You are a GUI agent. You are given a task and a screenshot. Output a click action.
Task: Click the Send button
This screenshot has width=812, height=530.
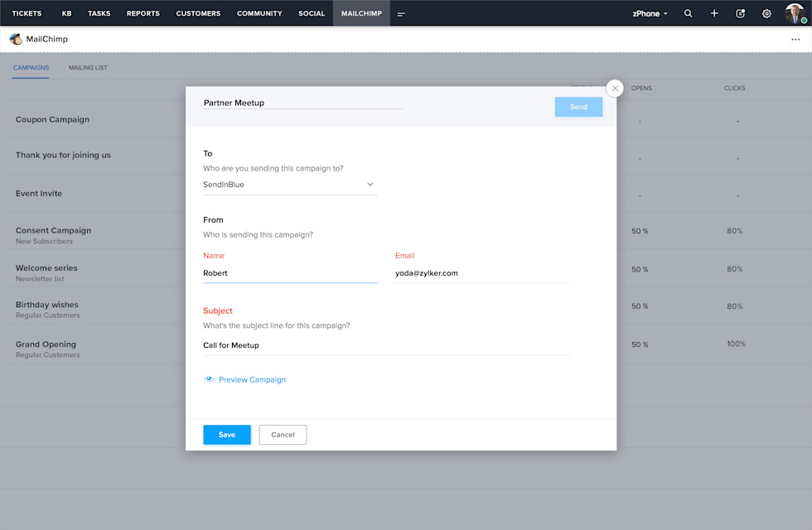coord(578,107)
